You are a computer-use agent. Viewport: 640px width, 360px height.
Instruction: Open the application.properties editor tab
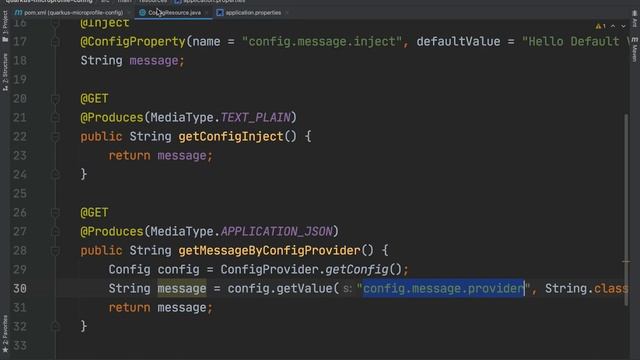coord(249,13)
